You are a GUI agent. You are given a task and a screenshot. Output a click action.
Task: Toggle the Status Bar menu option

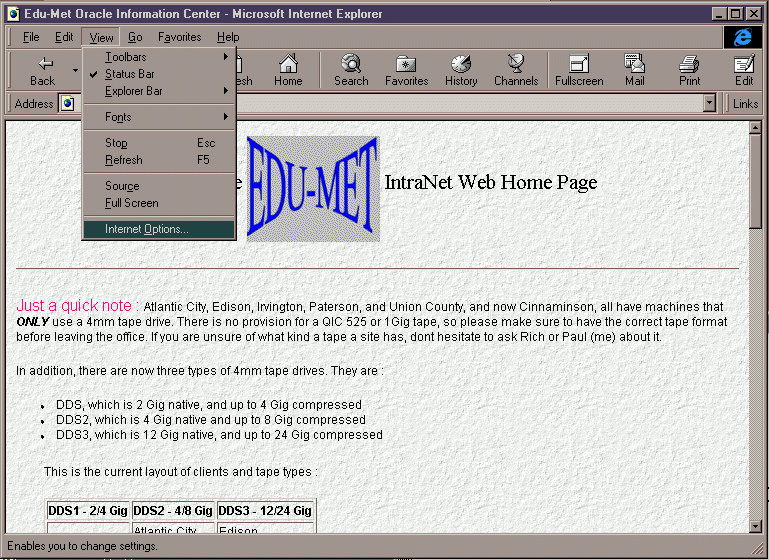click(159, 74)
